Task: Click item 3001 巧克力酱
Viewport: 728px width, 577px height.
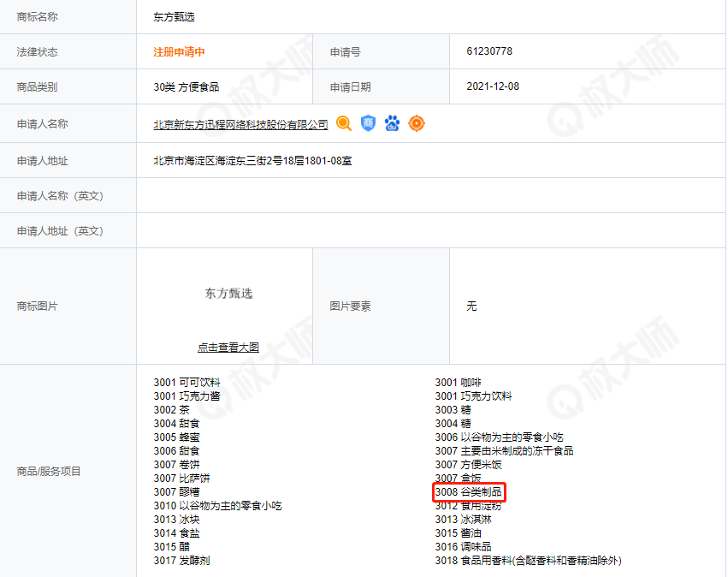Action: pyautogui.click(x=186, y=396)
